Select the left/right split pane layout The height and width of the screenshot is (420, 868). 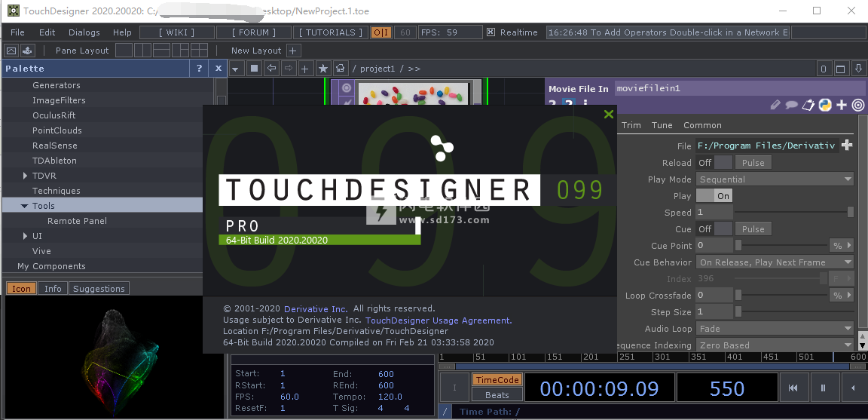click(x=143, y=51)
